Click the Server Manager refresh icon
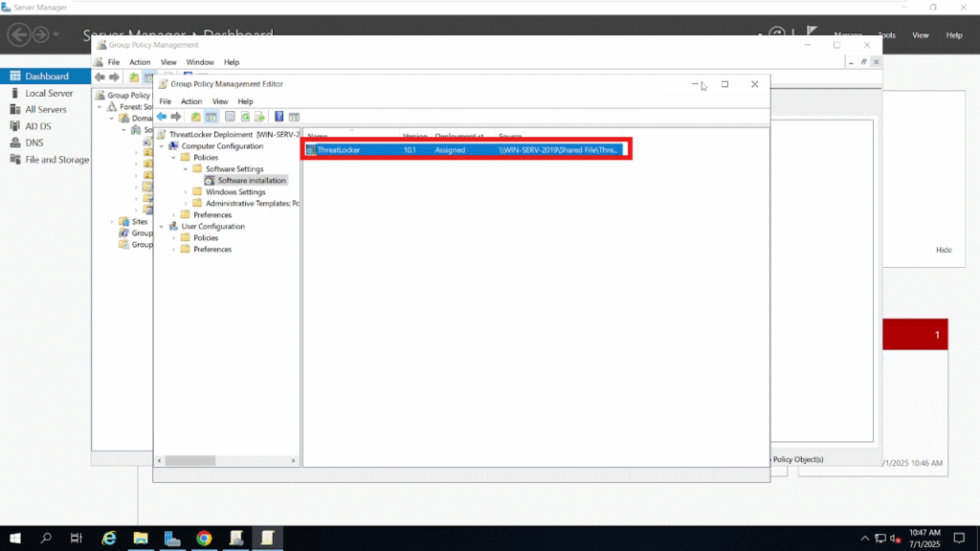 pyautogui.click(x=777, y=33)
